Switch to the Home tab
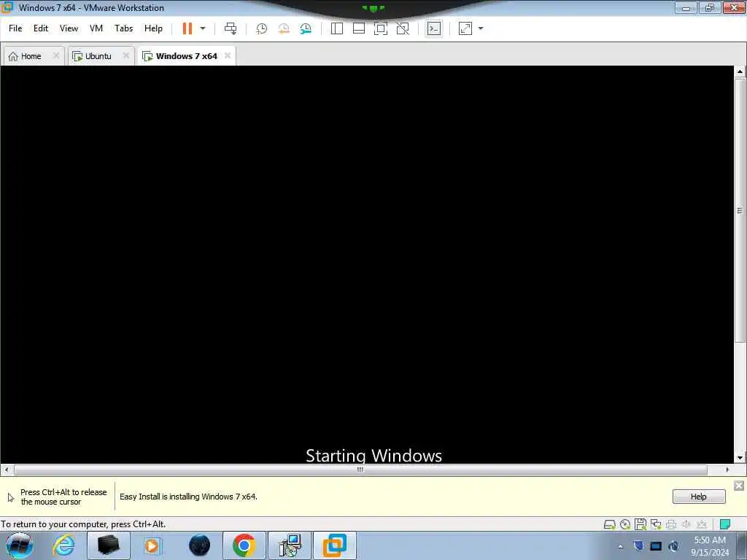The height and width of the screenshot is (560, 747). 31,56
